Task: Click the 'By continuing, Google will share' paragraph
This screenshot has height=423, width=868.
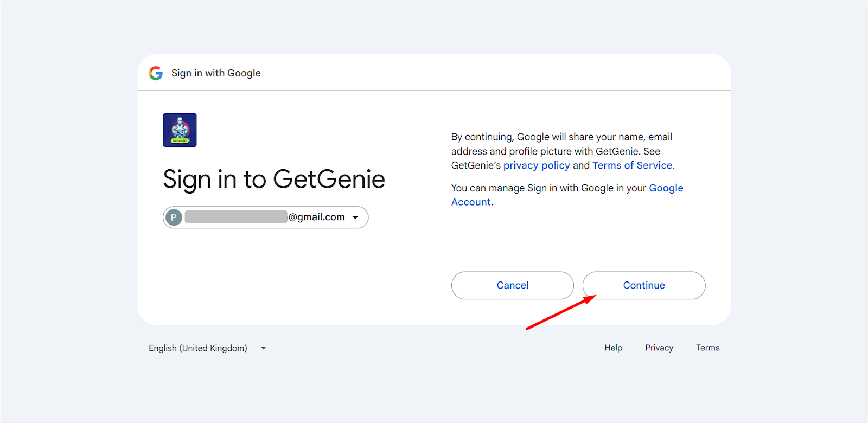Action: coord(563,151)
